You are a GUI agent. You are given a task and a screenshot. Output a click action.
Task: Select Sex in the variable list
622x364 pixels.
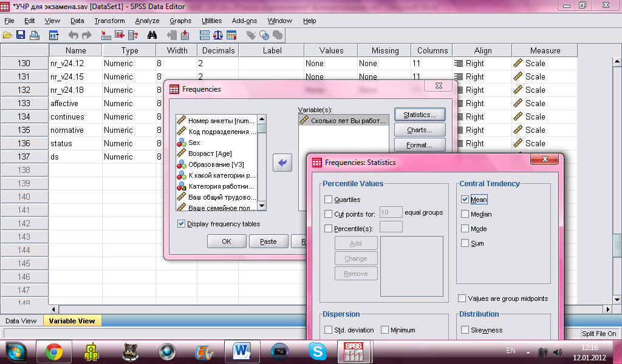pyautogui.click(x=194, y=143)
